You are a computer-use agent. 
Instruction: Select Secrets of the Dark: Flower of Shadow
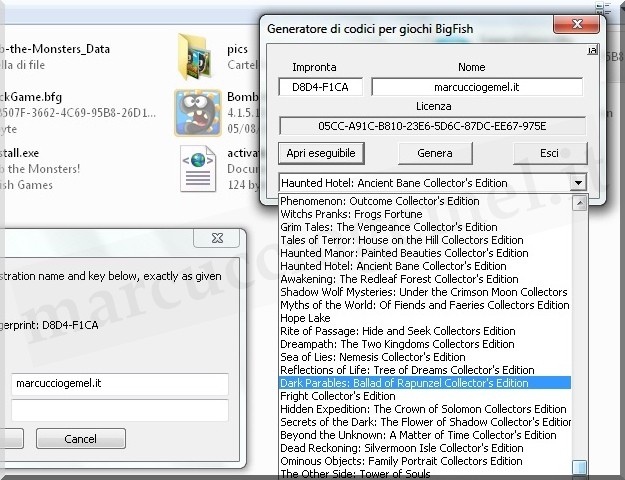pos(425,422)
